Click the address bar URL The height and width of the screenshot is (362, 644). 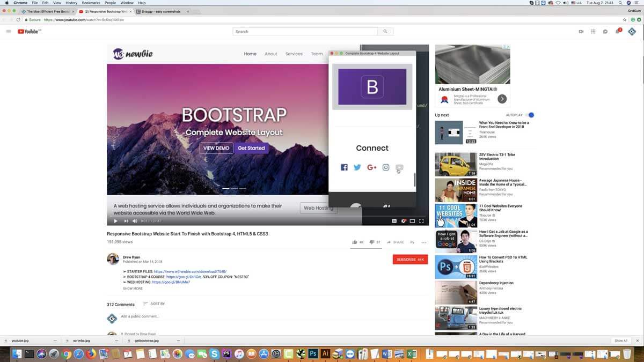(84, 20)
